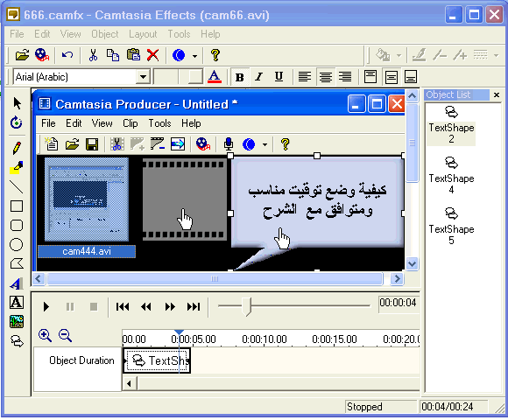Expand the blue moon icon dropdown arrow

(x=194, y=56)
